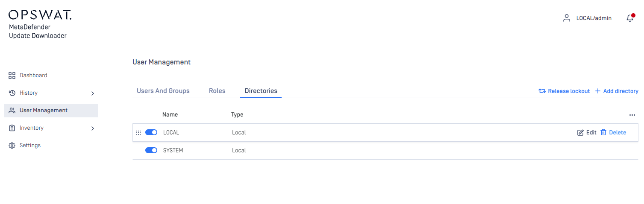Click the Inventory clipboard icon
The width and height of the screenshot is (644, 204).
pos(12,128)
